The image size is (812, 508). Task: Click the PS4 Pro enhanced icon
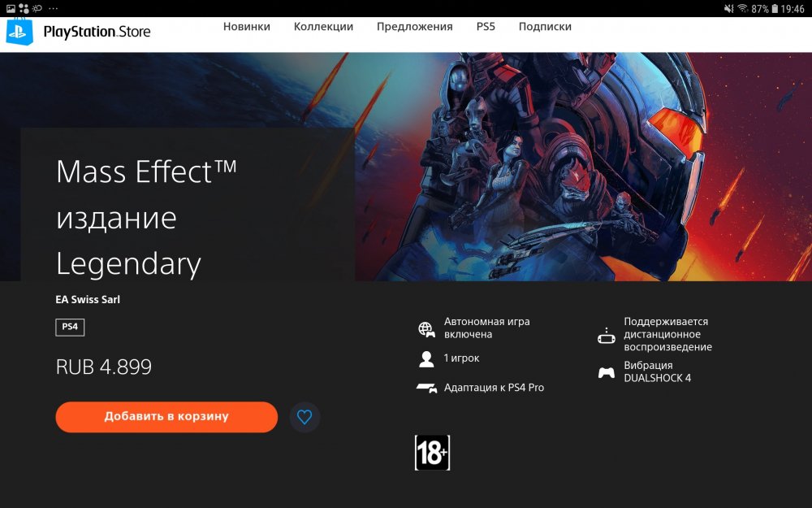pyautogui.click(x=426, y=388)
